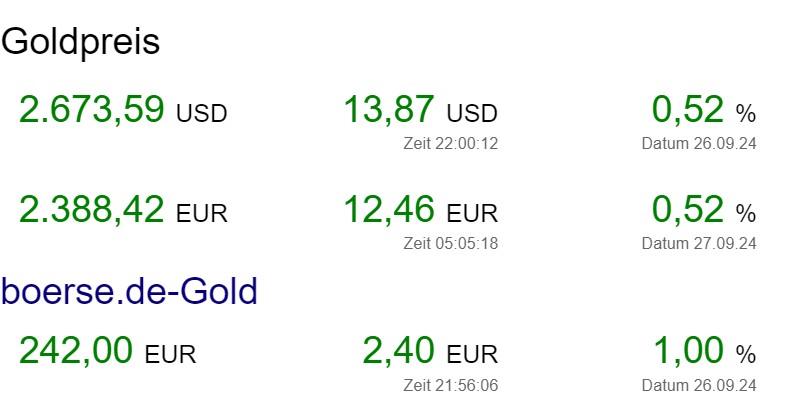This screenshot has height=411, width=795.
Task: Click the boerse.de-Gold price 242,00
Action: (x=75, y=351)
